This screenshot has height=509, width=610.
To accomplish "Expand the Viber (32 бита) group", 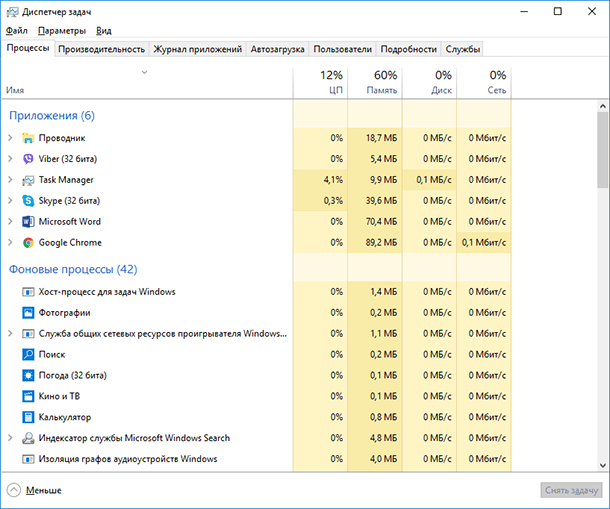I will 11,159.
